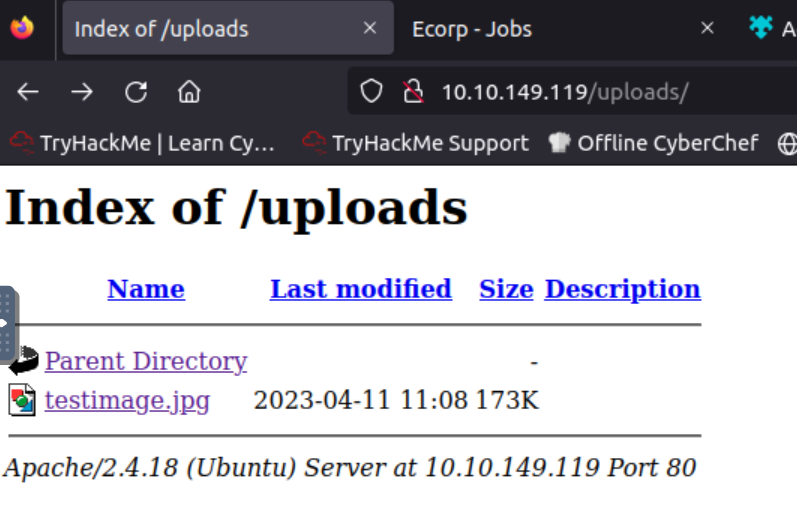Viewport: 797px width, 511px height.
Task: Reload the current page
Action: pos(136,93)
